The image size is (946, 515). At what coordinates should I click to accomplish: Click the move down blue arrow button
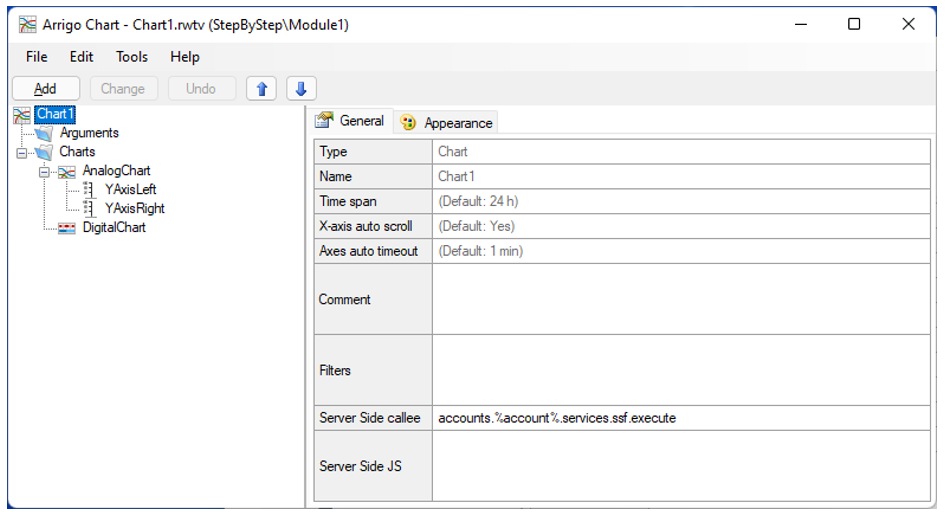pos(301,89)
